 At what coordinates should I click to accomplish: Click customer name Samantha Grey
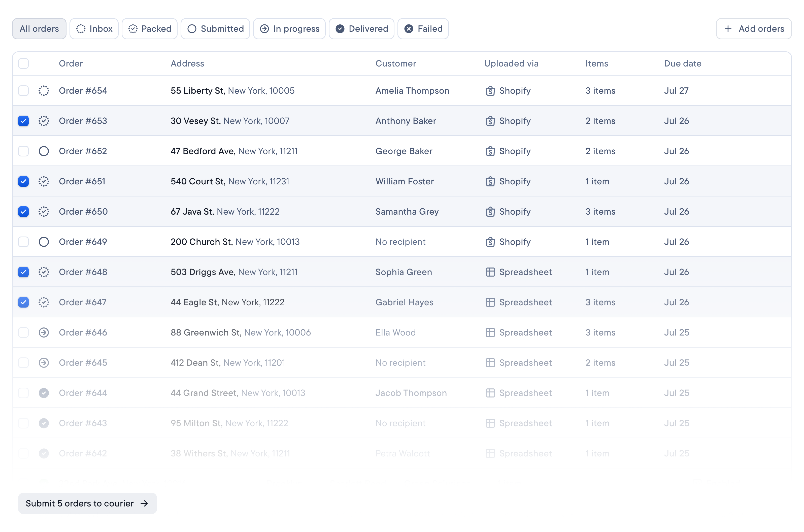pyautogui.click(x=407, y=211)
